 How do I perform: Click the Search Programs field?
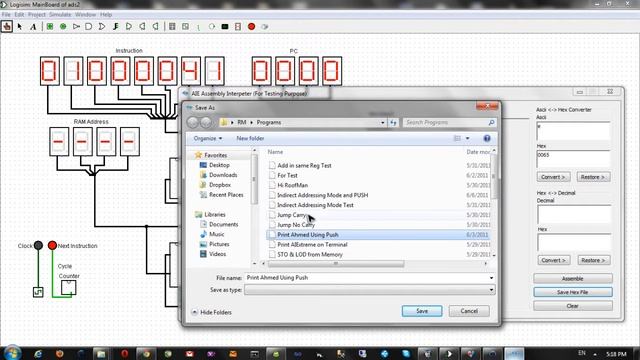[x=449, y=122]
